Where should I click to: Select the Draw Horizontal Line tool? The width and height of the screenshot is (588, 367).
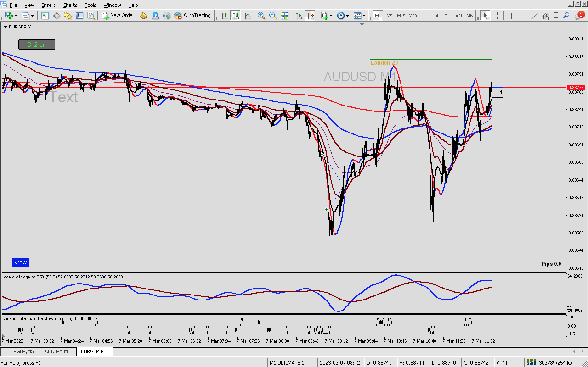coord(523,16)
